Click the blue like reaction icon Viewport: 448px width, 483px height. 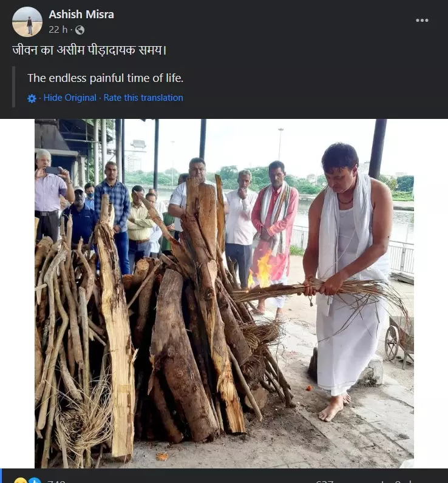(x=35, y=481)
